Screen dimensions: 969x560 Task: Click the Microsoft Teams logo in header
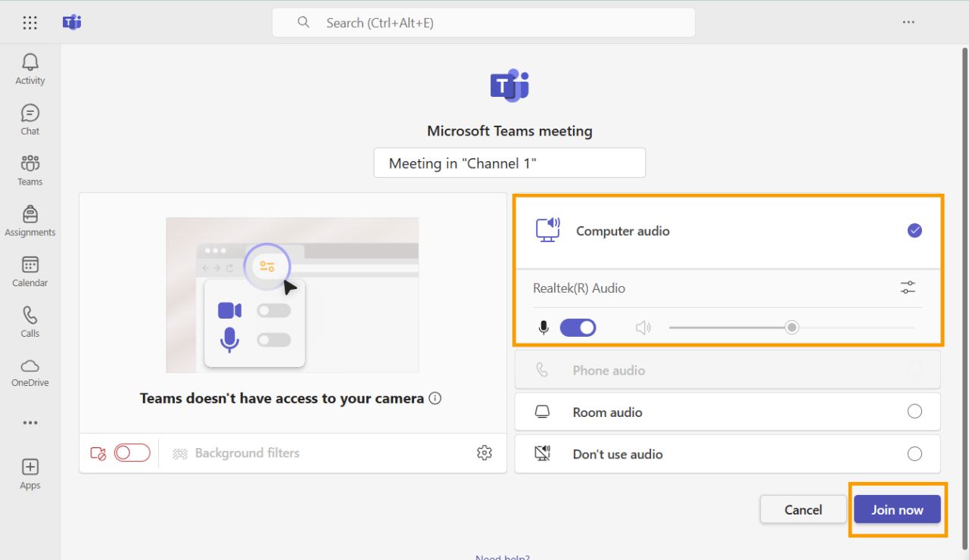tap(72, 22)
